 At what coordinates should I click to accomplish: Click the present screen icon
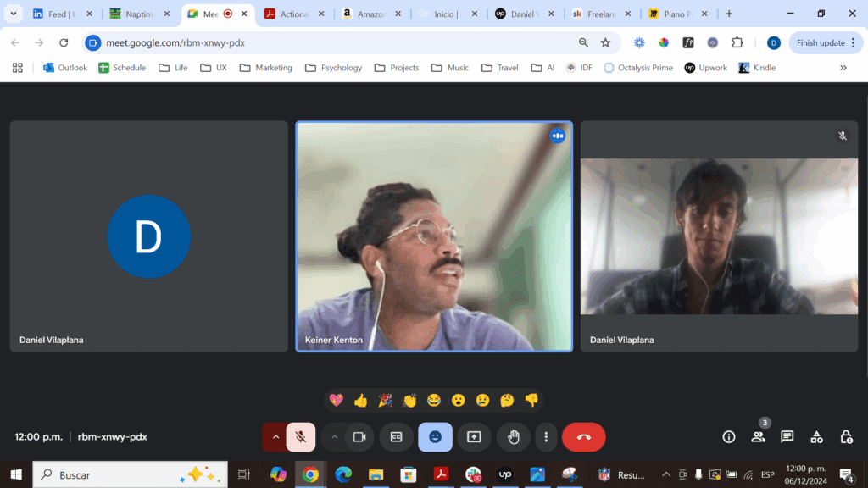(x=474, y=437)
